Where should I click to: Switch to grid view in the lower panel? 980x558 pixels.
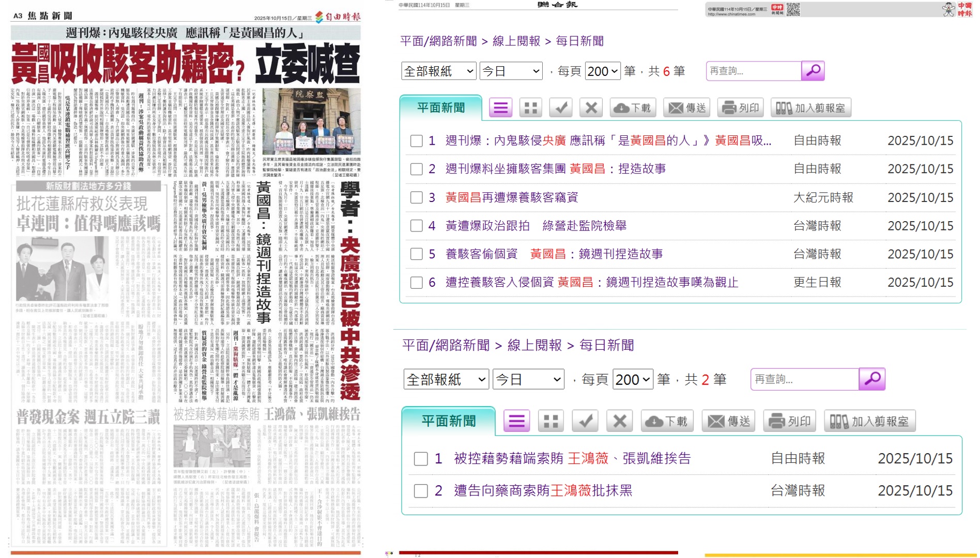pos(551,421)
